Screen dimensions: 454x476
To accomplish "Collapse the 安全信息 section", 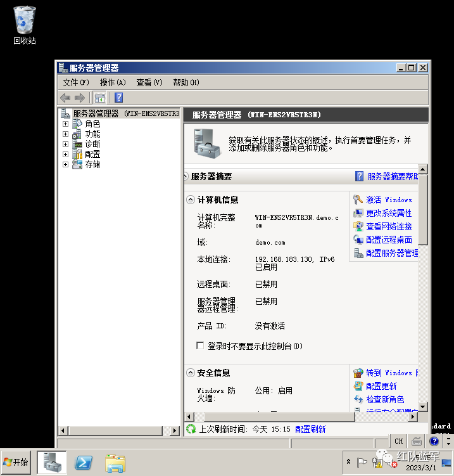I will pyautogui.click(x=191, y=373).
